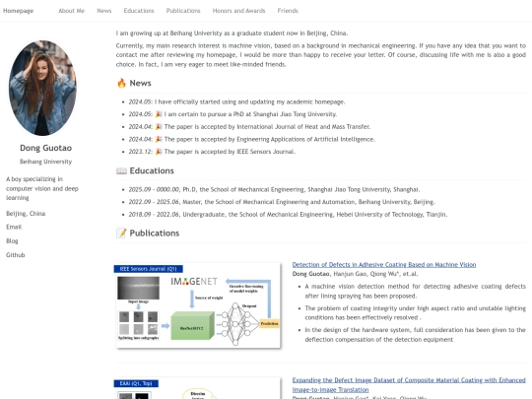
Task: Click Beijing, China location text
Action: [26, 214]
